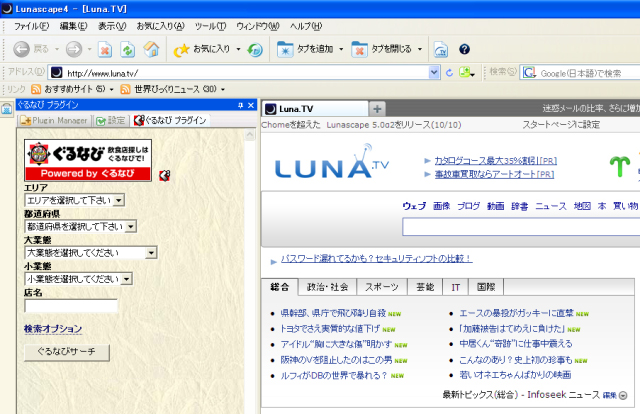The image size is (640, 414).
Task: Open the help question mark icon
Action: (464, 49)
